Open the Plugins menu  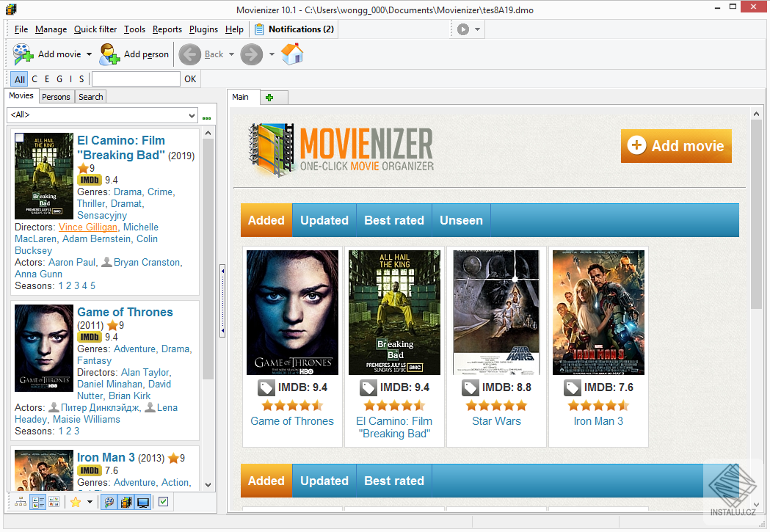[x=203, y=29]
